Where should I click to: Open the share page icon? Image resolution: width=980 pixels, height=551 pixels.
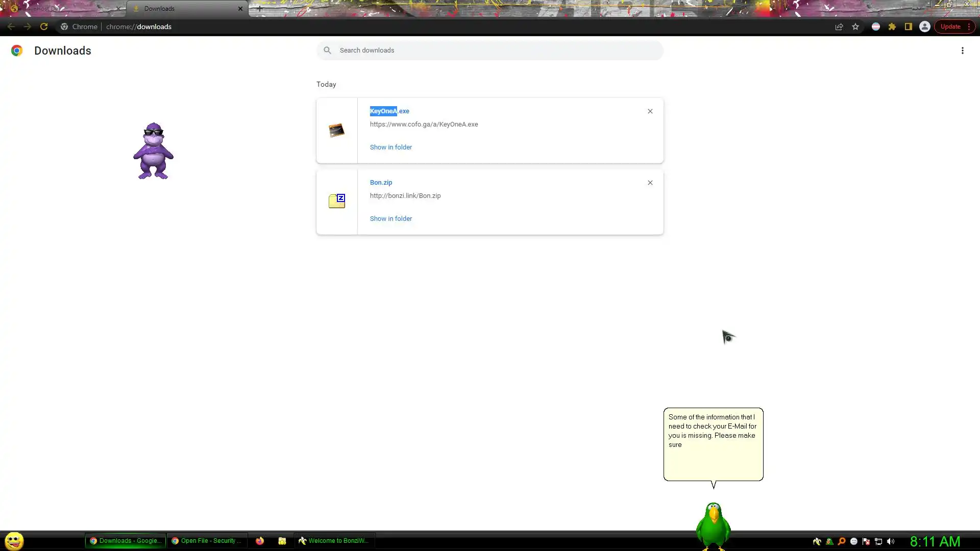click(839, 27)
